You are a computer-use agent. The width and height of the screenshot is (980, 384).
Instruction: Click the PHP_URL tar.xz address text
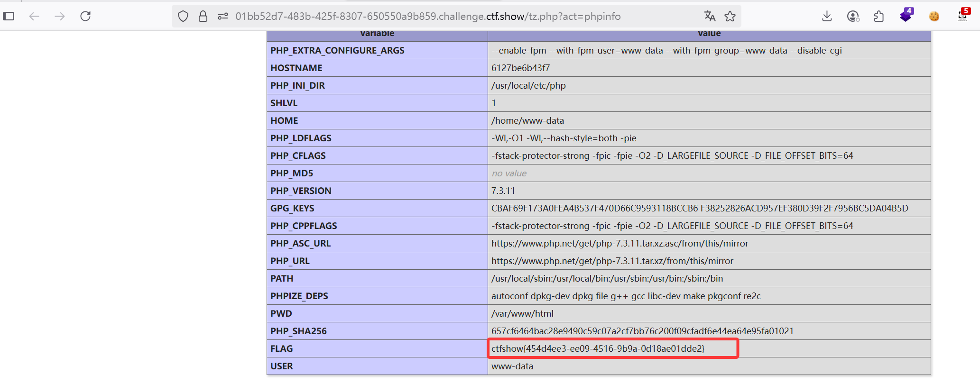click(x=612, y=261)
